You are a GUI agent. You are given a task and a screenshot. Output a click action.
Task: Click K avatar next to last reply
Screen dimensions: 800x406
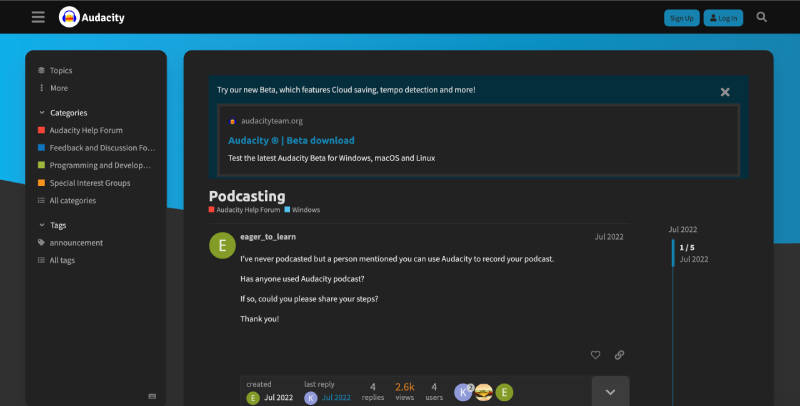coord(311,398)
